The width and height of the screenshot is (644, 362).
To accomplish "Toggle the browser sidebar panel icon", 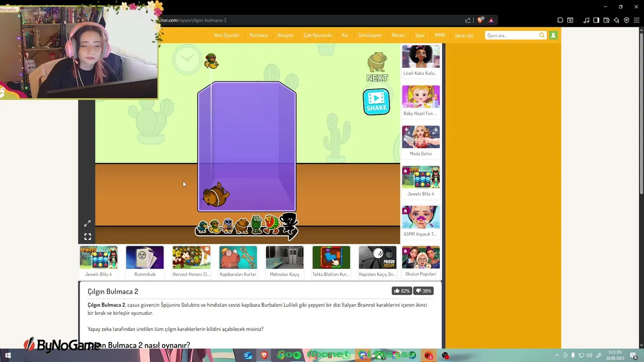I will (596, 20).
